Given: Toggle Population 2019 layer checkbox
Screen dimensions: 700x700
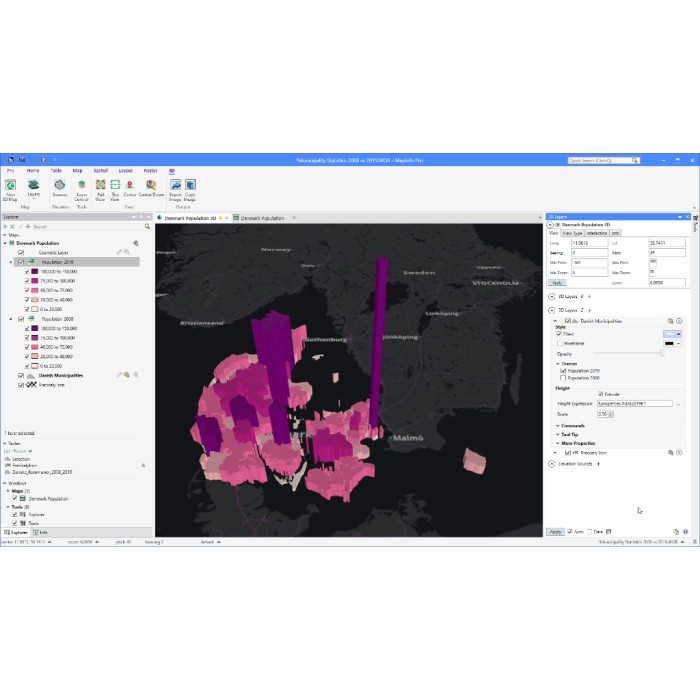Looking at the screenshot, I should point(21,262).
